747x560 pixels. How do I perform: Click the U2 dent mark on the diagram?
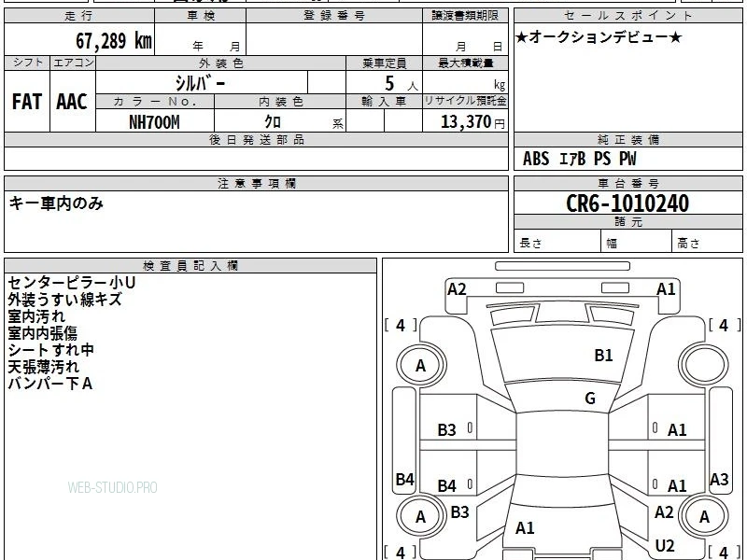point(665,546)
